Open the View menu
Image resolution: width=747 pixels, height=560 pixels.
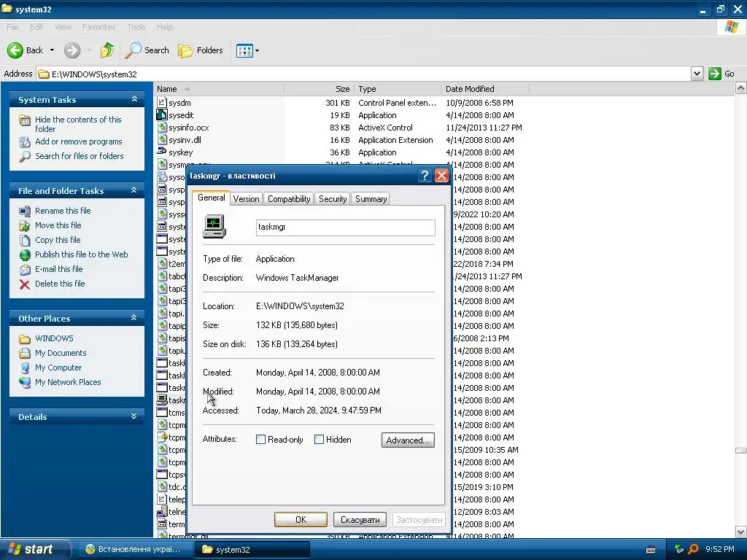point(63,27)
